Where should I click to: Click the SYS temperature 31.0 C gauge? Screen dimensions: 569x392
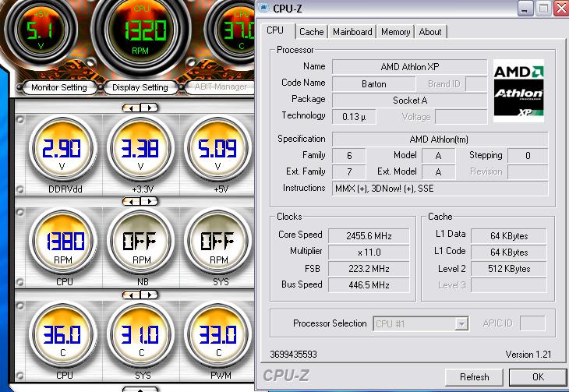tap(140, 335)
